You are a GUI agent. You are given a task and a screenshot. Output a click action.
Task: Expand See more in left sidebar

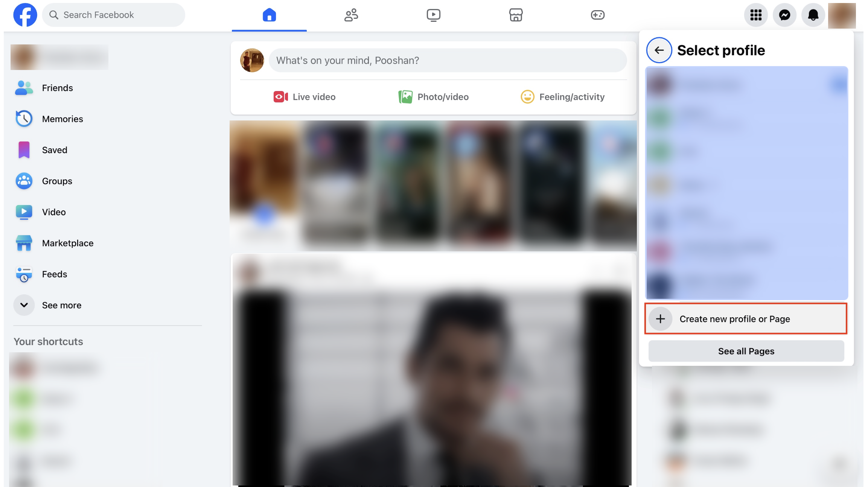pyautogui.click(x=107, y=305)
